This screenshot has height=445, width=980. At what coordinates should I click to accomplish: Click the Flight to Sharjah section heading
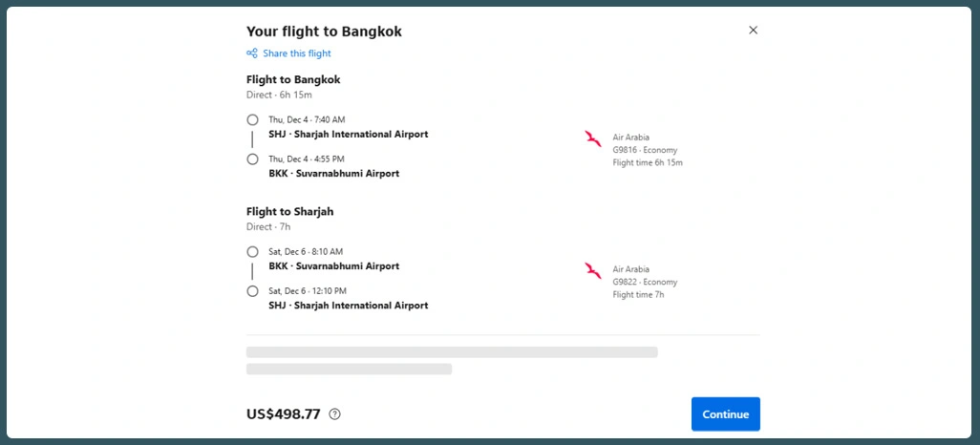point(289,212)
